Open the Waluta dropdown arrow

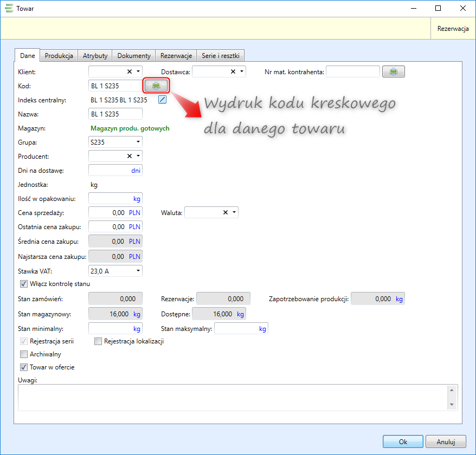pyautogui.click(x=234, y=213)
